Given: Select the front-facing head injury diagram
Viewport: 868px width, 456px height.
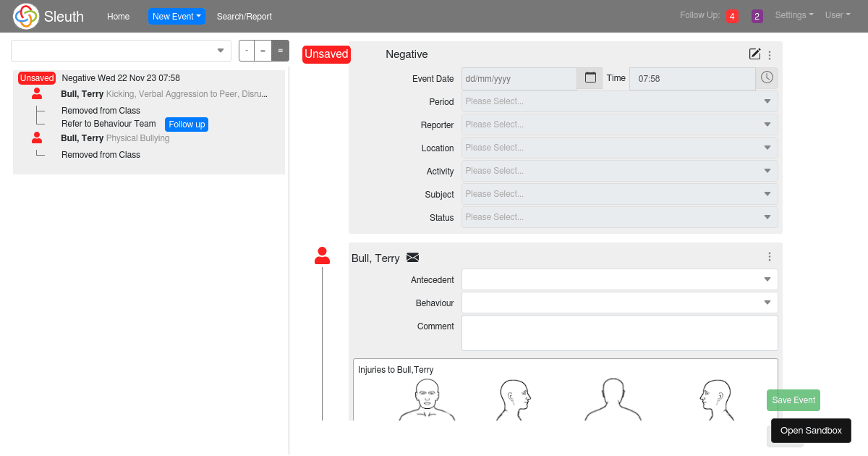Looking at the screenshot, I should pyautogui.click(x=427, y=400).
